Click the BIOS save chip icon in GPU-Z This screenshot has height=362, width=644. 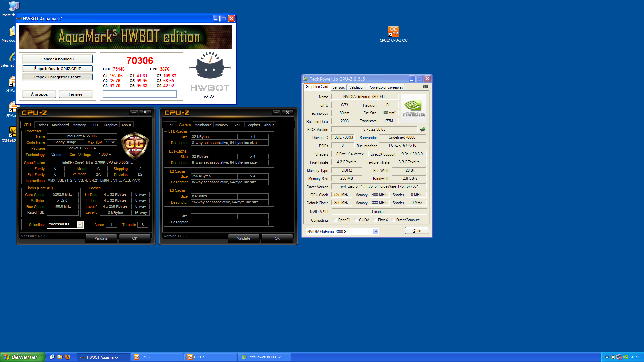pyautogui.click(x=423, y=129)
